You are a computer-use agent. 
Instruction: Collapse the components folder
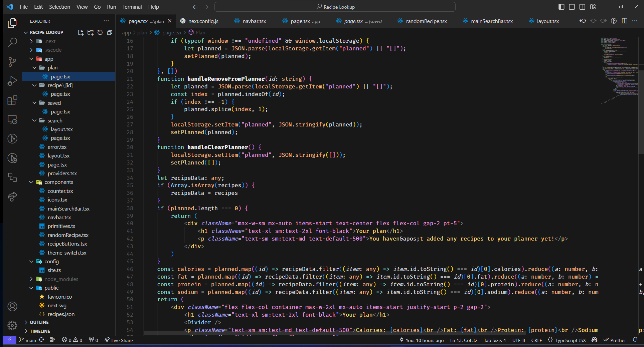coord(58,182)
